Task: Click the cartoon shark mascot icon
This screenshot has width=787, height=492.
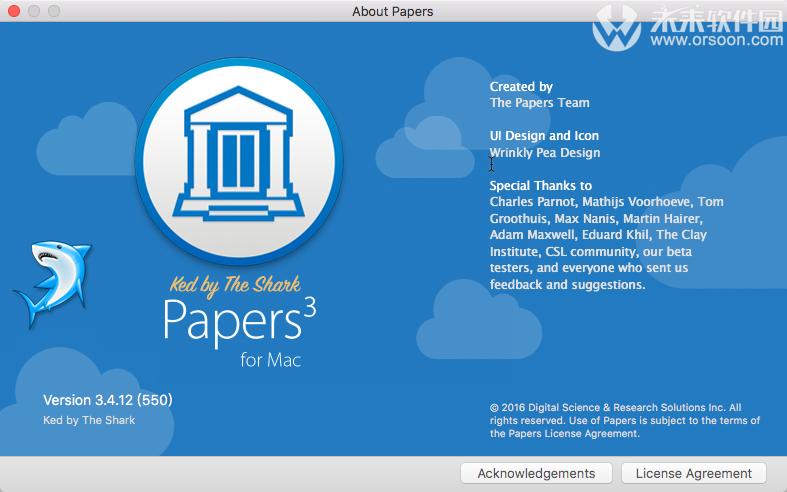Action: (51, 283)
